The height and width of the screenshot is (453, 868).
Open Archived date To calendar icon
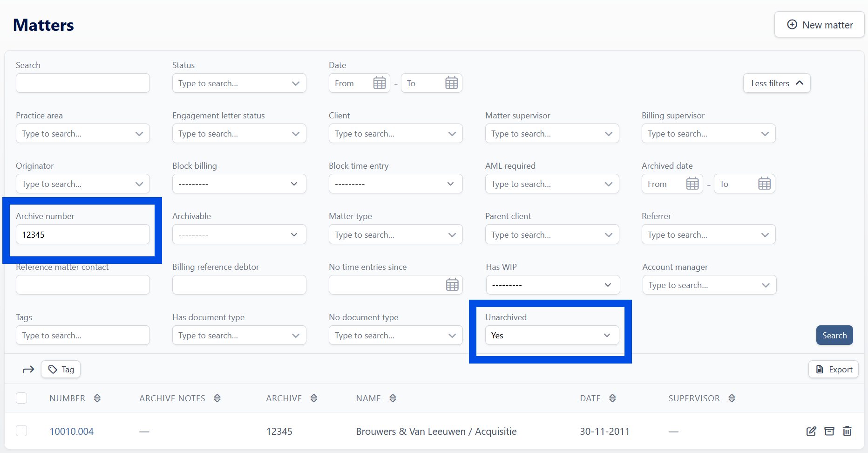(764, 184)
